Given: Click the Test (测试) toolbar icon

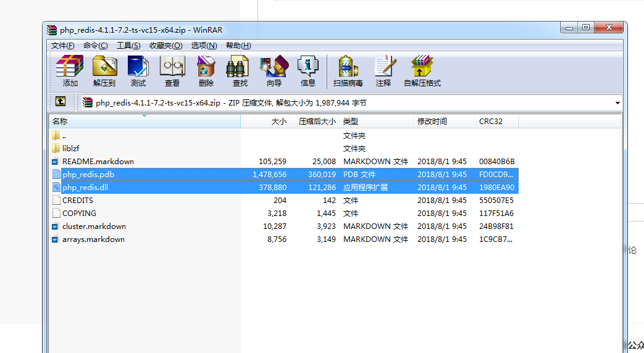Looking at the screenshot, I should [138, 66].
